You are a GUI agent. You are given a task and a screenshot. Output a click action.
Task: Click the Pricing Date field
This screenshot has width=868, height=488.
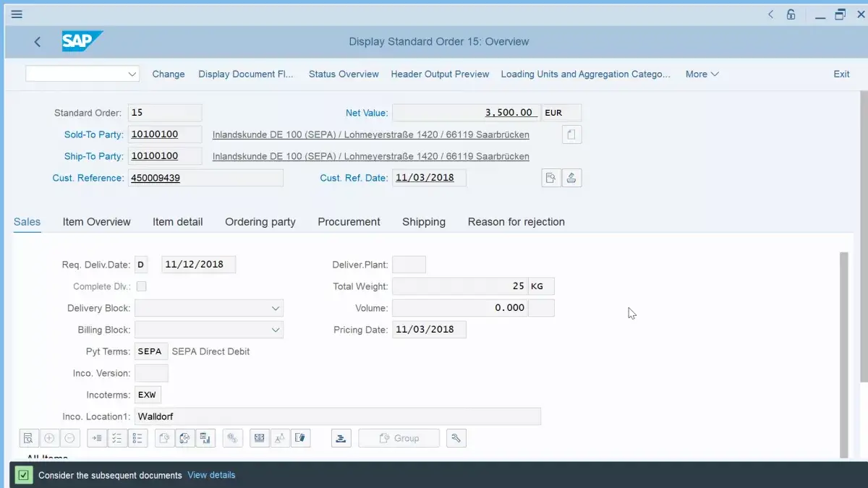[x=429, y=330]
